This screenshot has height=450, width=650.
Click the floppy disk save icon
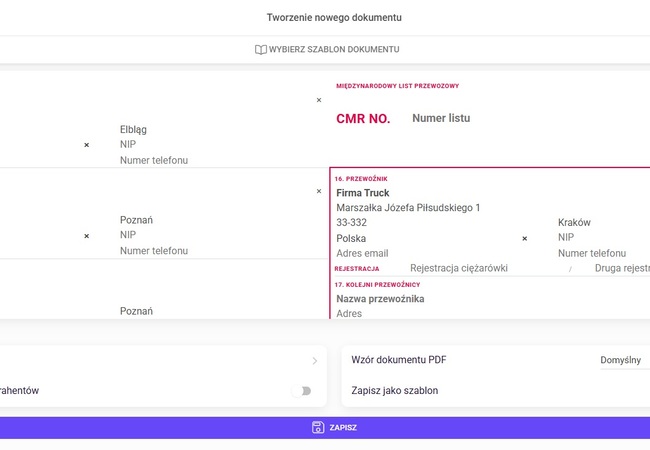[x=318, y=427]
